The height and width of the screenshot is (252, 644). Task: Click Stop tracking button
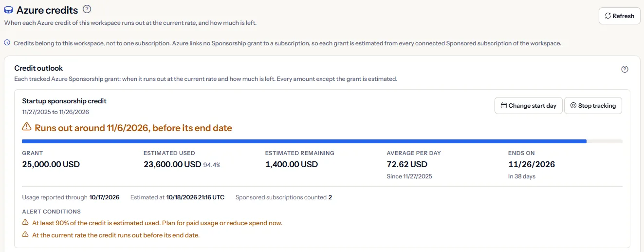[x=593, y=106]
